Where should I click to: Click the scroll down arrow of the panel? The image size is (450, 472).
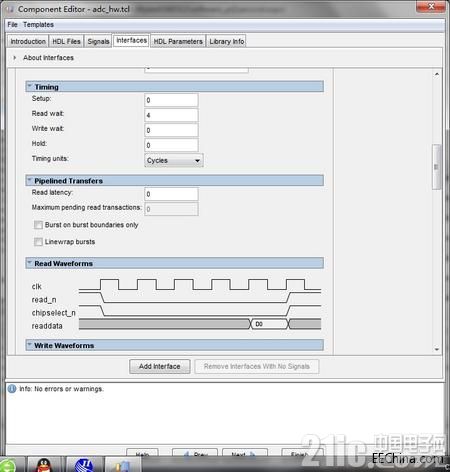point(437,349)
